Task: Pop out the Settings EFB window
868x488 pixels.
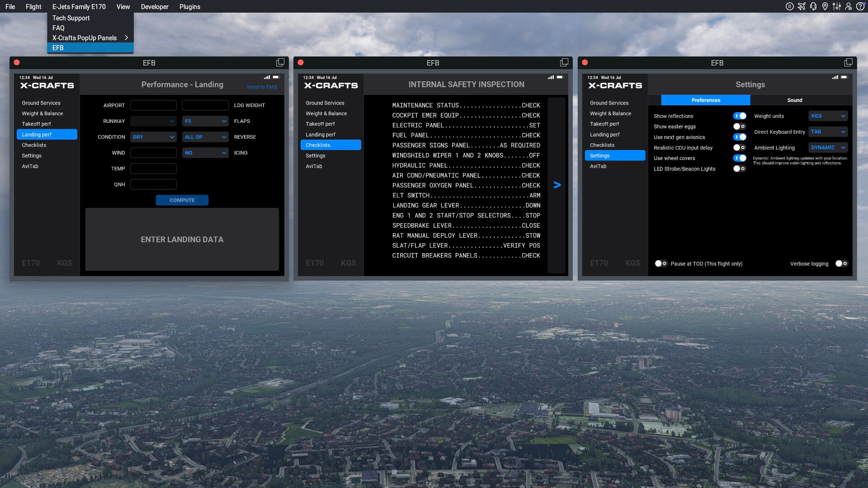Action: pos(848,62)
